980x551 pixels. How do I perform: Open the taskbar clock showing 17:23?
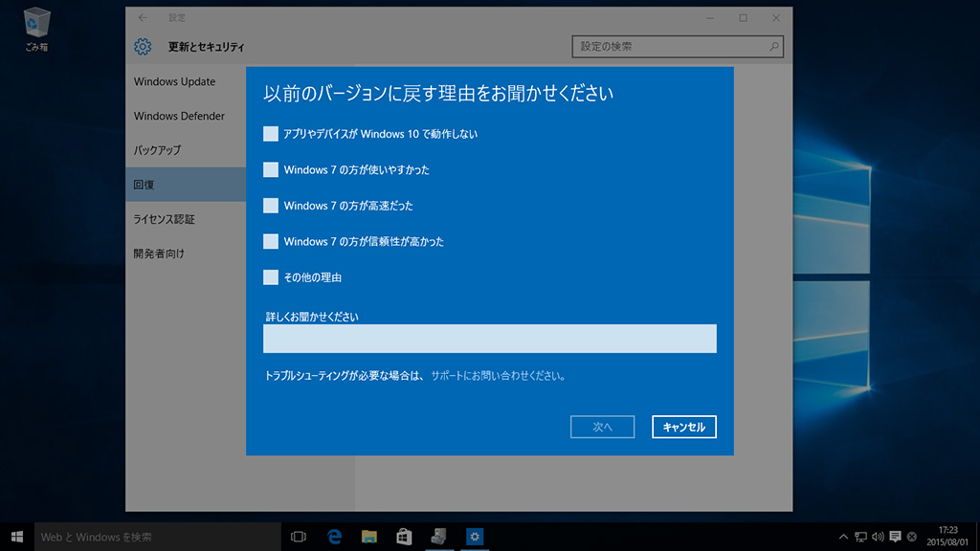pyautogui.click(x=947, y=537)
